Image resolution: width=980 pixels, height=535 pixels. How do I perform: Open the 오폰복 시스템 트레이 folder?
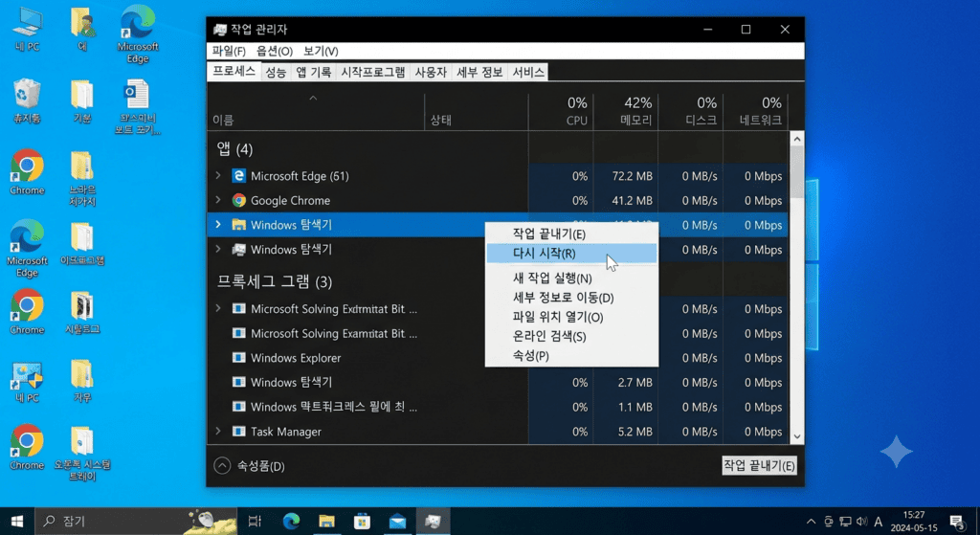82,453
